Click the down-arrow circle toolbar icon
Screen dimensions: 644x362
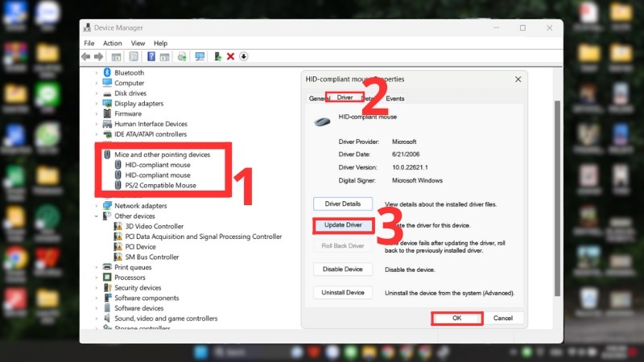point(244,56)
